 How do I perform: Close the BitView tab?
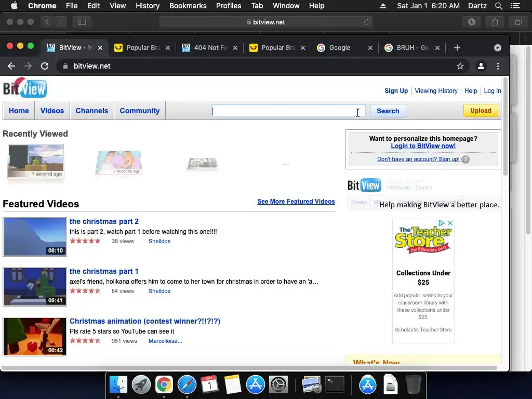click(x=100, y=48)
